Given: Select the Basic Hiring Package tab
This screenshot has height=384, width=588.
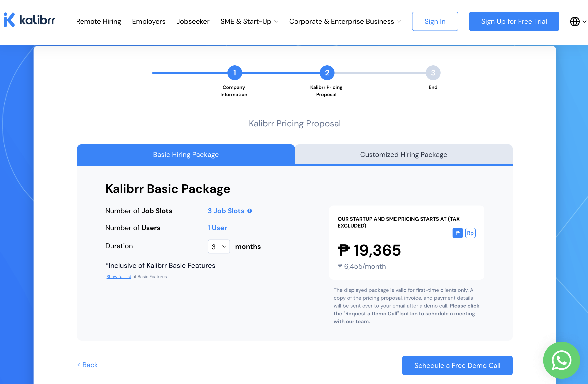Looking at the screenshot, I should point(186,155).
